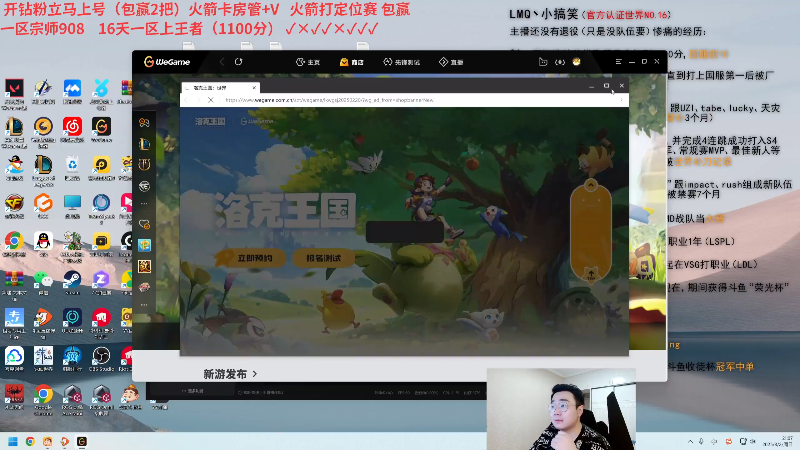Open the 直播 tab in WeGame
Image resolution: width=800 pixels, height=450 pixels.
(x=451, y=62)
